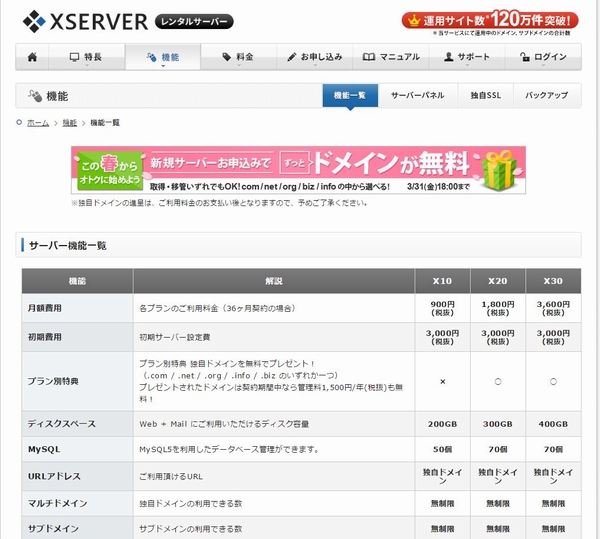The height and width of the screenshot is (539, 600).
Task: Click the サブドメイン row label
Action: [x=53, y=529]
